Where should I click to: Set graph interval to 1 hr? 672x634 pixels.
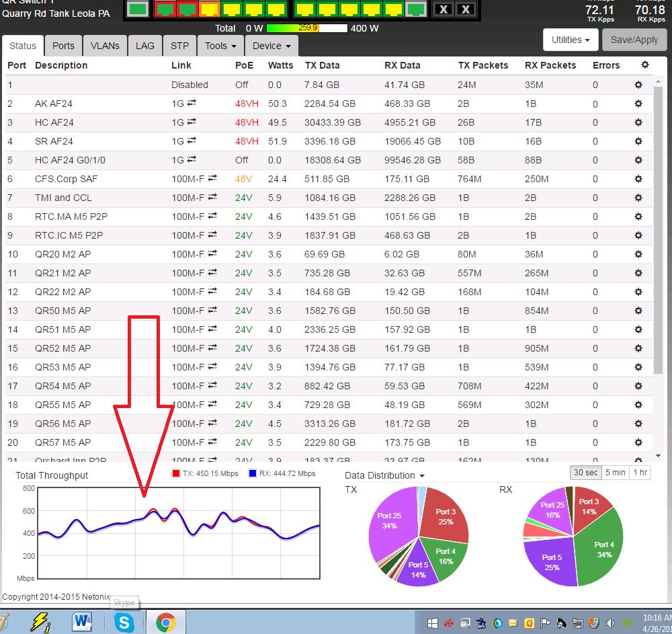pyautogui.click(x=640, y=473)
